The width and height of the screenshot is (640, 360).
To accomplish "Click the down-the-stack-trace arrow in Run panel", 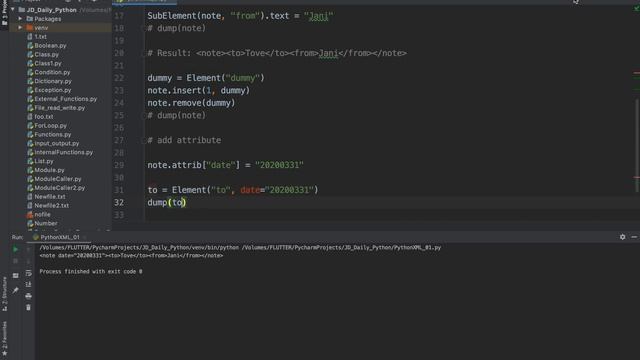I will (x=29, y=261).
